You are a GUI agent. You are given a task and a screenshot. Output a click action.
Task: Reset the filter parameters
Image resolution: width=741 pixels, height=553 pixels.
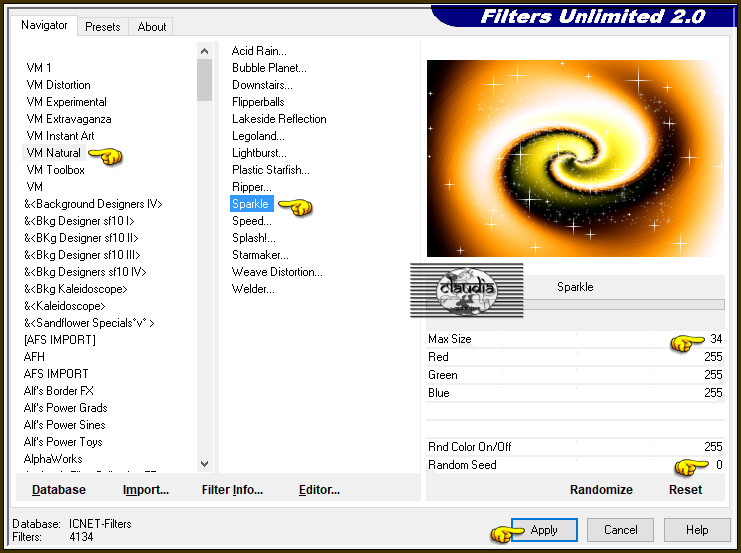[685, 490]
